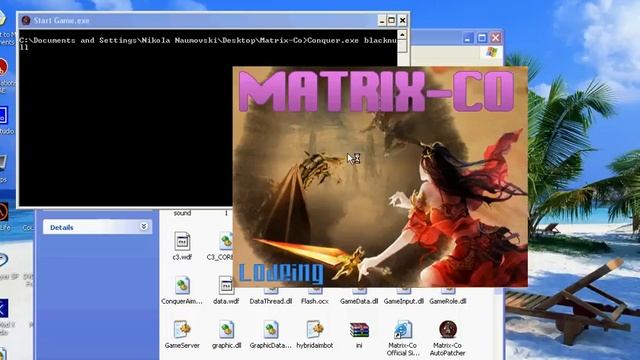This screenshot has height=360, width=640.
Task: Click the Windows flag logo in Explorer
Action: (x=492, y=52)
